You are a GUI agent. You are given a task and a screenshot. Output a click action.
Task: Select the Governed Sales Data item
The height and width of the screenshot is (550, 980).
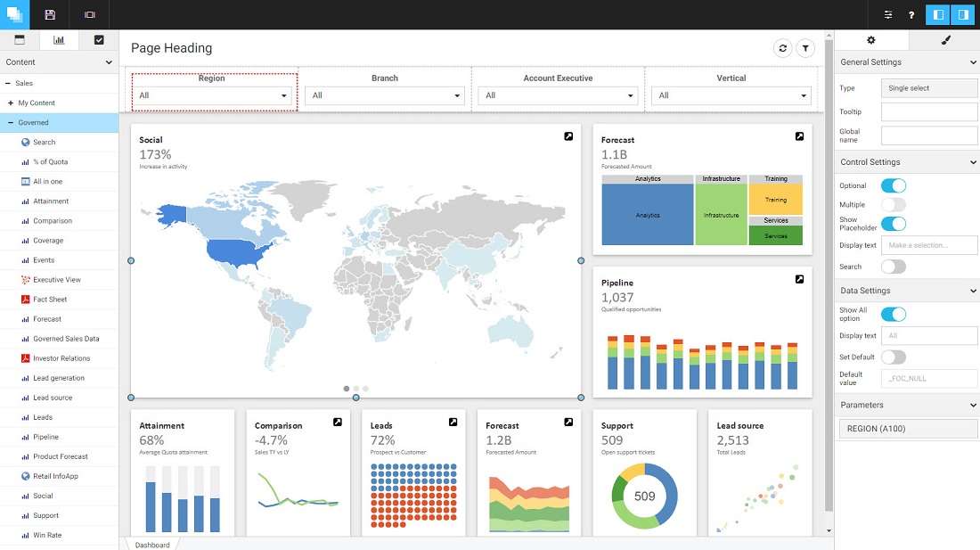coord(59,339)
